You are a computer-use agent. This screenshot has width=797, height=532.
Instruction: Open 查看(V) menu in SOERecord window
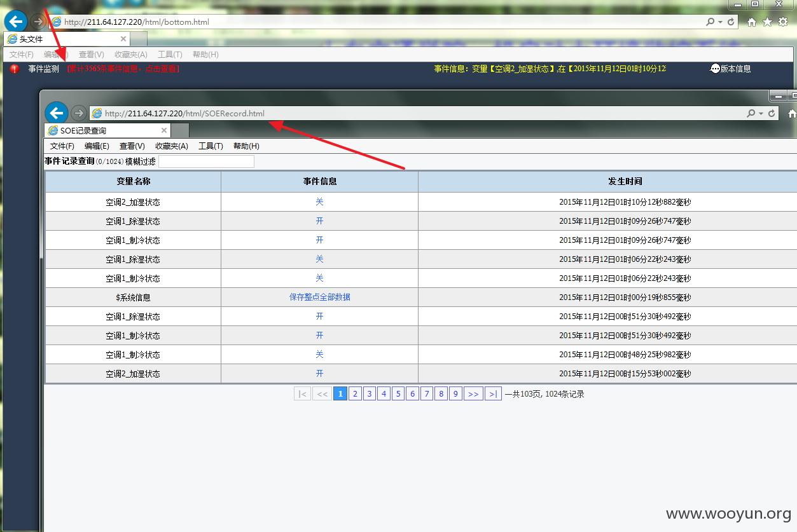[x=132, y=146]
